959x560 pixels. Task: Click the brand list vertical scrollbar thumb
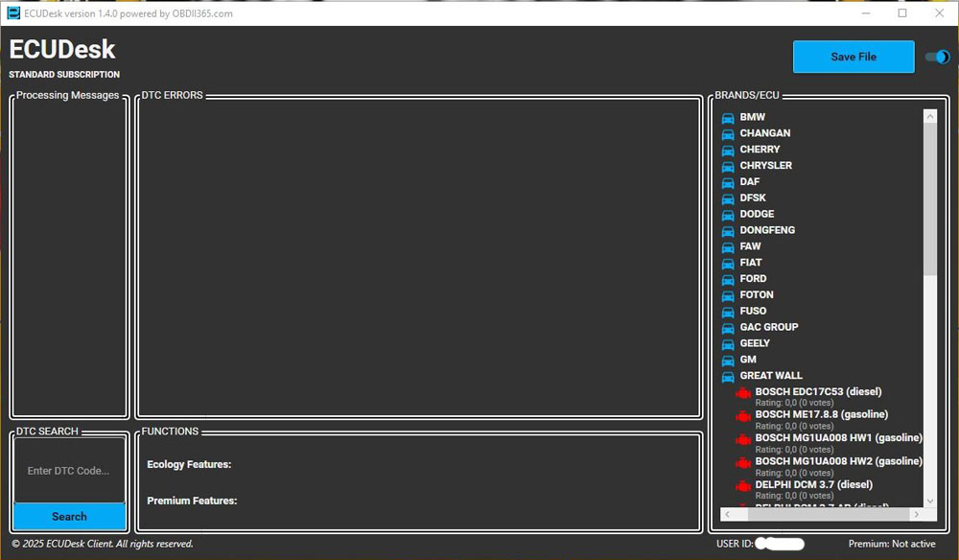[x=930, y=198]
